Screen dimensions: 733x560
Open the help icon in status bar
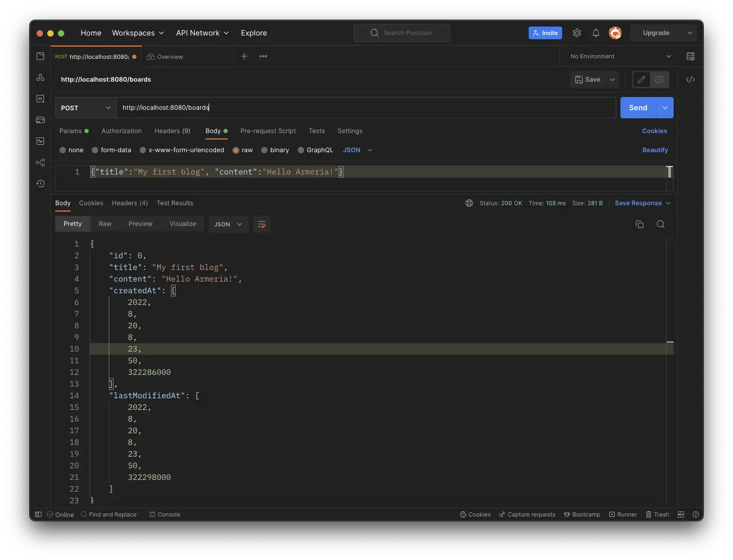click(x=696, y=514)
